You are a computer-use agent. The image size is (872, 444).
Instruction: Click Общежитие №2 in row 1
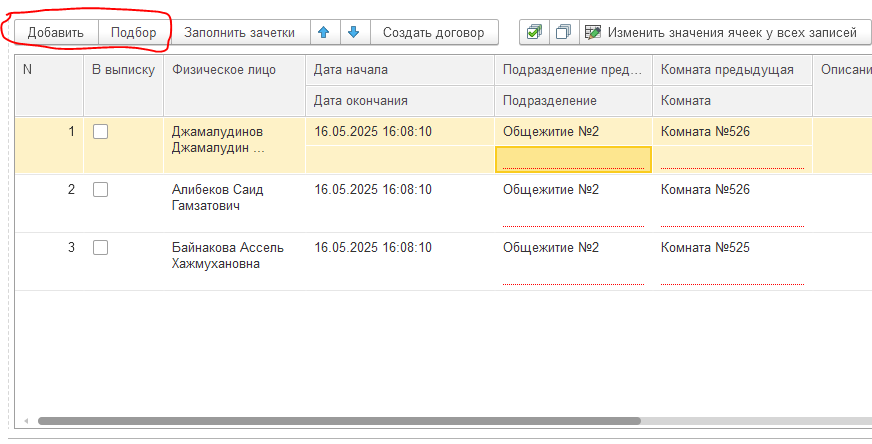point(551,132)
